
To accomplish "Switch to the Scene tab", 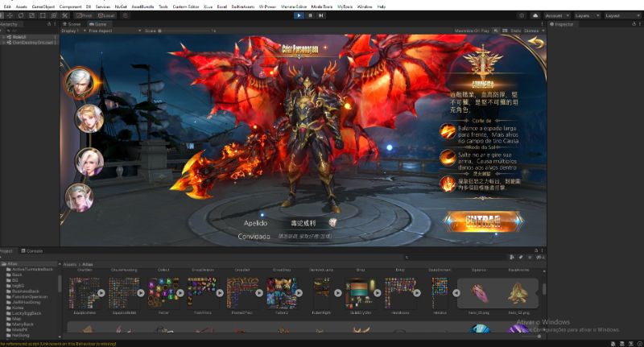I will (x=72, y=24).
